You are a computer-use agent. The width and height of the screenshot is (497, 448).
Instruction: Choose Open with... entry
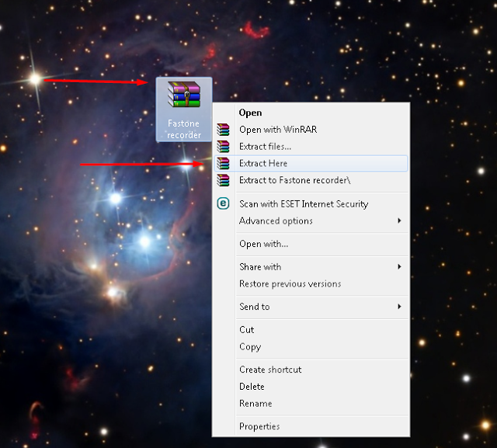(311, 244)
